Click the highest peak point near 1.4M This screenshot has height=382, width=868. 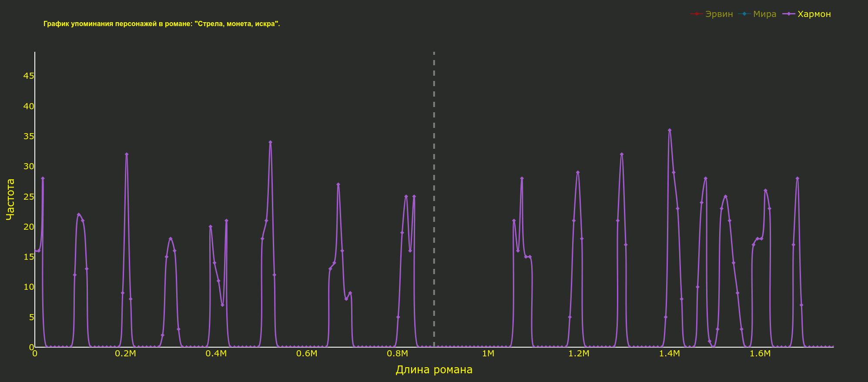(x=670, y=130)
